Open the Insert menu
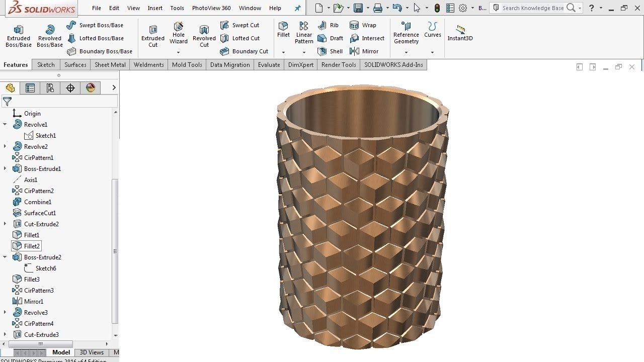Image resolution: width=644 pixels, height=362 pixels. coord(155,8)
